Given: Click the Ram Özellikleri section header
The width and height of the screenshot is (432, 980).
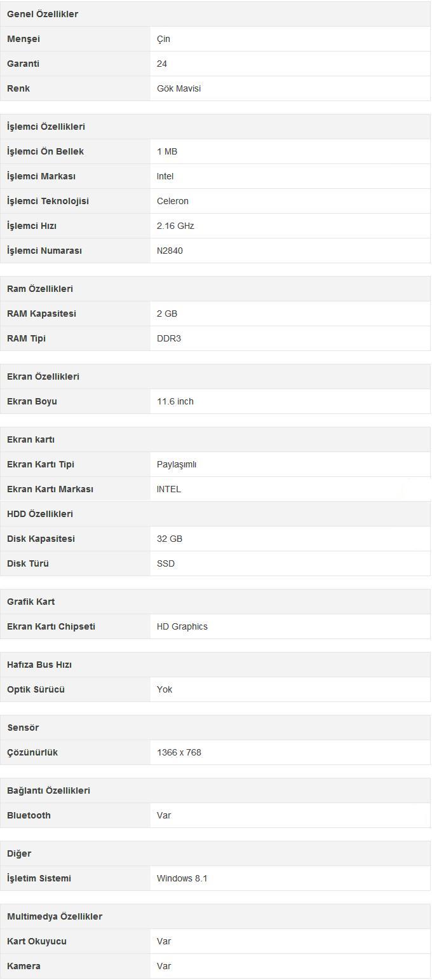Looking at the screenshot, I should click(215, 289).
